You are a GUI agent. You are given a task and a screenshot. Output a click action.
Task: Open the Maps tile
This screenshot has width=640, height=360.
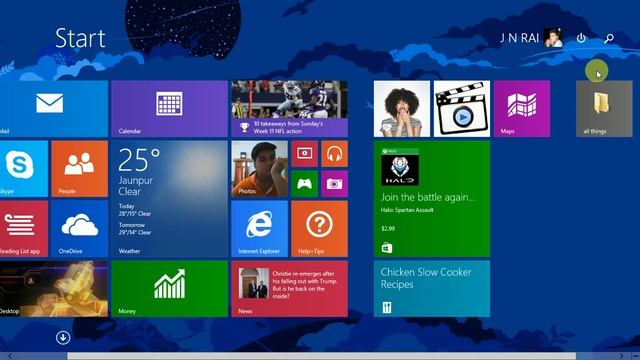pos(522,109)
